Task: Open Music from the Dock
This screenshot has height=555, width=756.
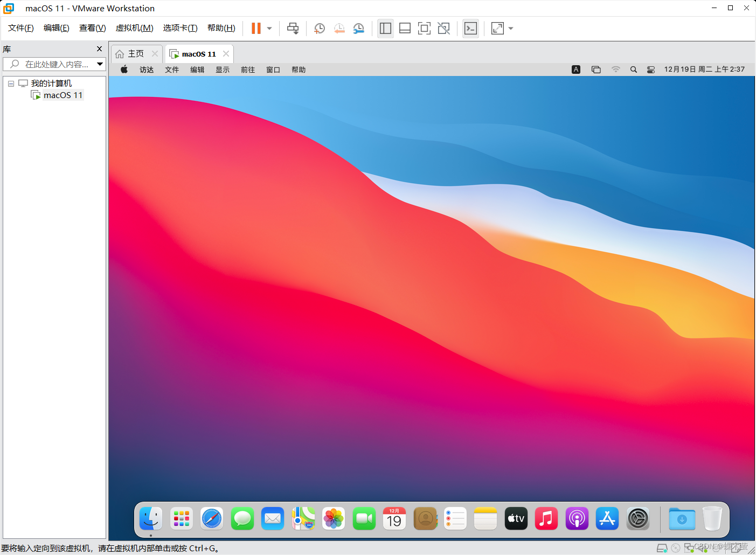Action: click(546, 519)
